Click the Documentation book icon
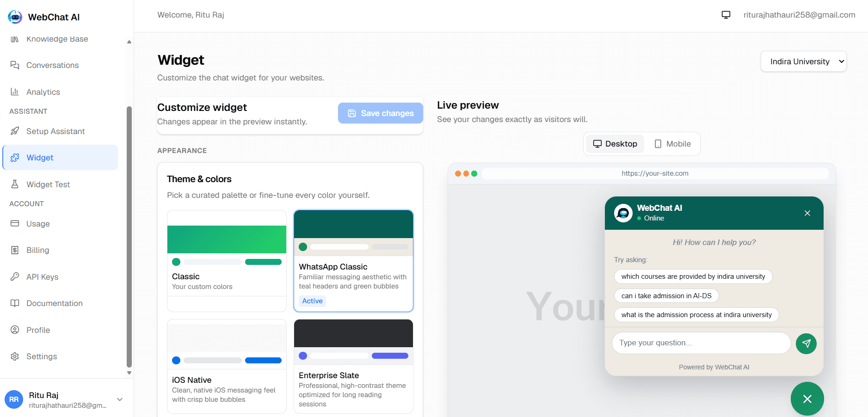Screen dimensions: 868x417 (x=15, y=303)
